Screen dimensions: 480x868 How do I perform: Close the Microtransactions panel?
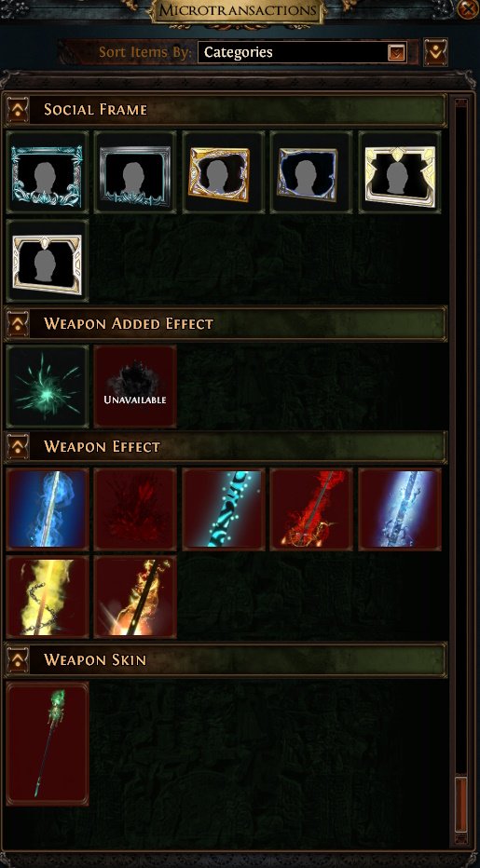click(x=469, y=8)
